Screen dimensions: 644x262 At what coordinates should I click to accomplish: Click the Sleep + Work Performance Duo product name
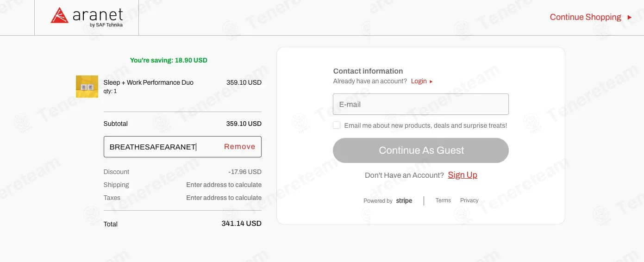tap(148, 82)
